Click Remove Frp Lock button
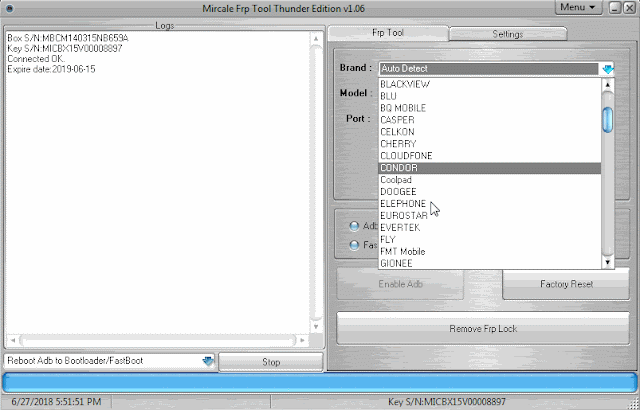The width and height of the screenshot is (640, 410). [x=483, y=329]
